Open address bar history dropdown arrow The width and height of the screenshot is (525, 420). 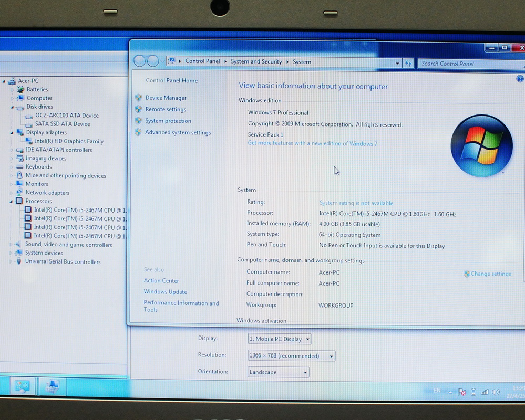coord(397,63)
